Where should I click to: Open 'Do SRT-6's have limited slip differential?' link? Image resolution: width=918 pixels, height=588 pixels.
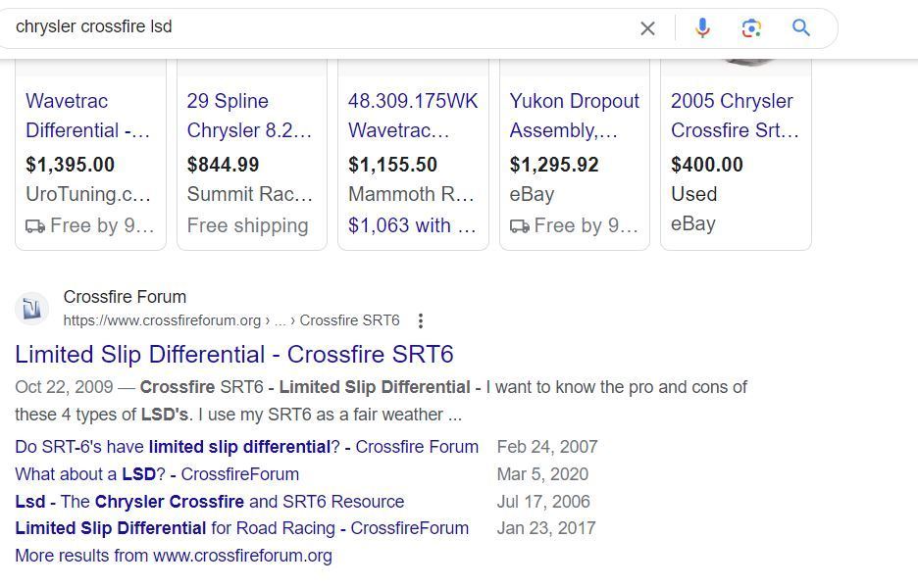click(246, 447)
